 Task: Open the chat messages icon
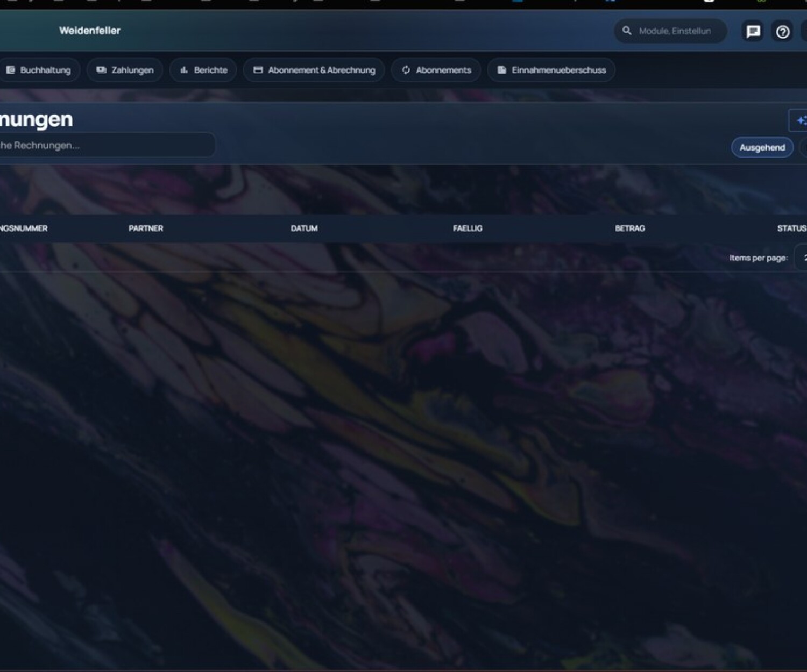753,32
